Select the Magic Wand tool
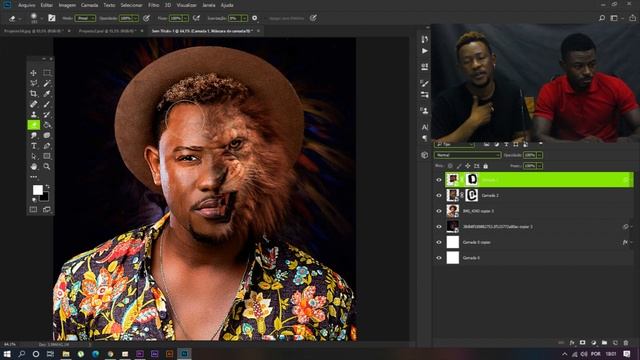The width and height of the screenshot is (640, 360). (x=47, y=83)
